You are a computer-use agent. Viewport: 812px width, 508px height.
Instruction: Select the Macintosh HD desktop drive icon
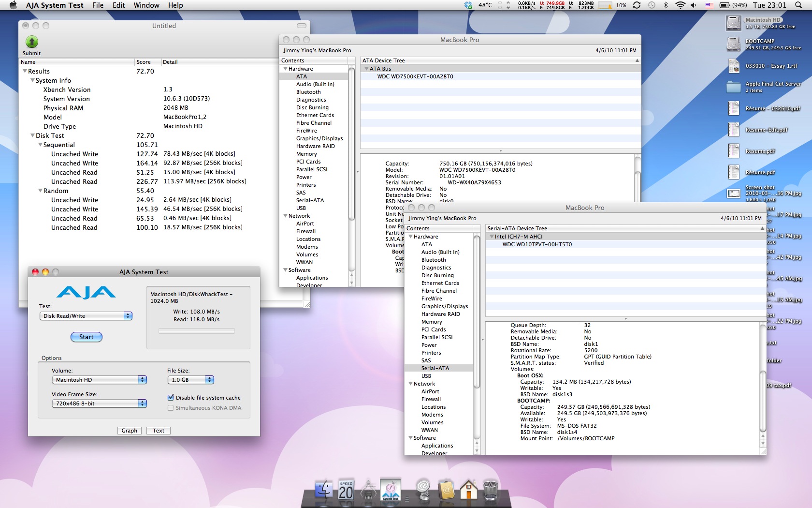point(734,23)
